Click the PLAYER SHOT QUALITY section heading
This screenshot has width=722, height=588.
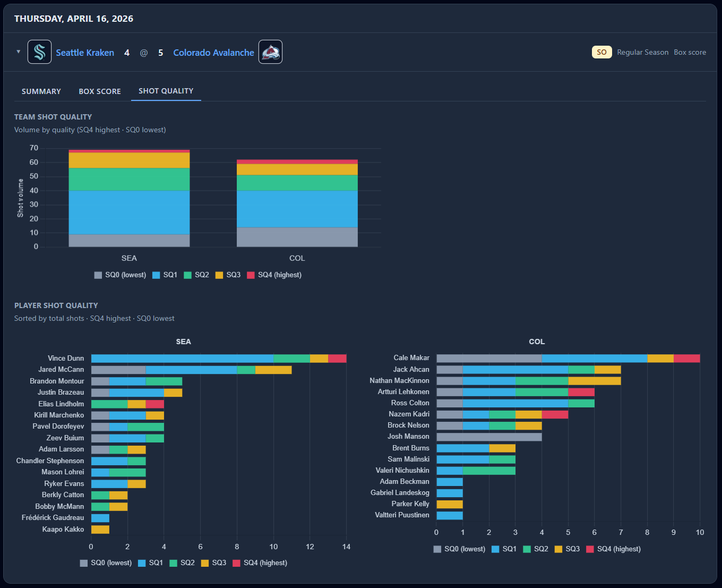point(56,305)
